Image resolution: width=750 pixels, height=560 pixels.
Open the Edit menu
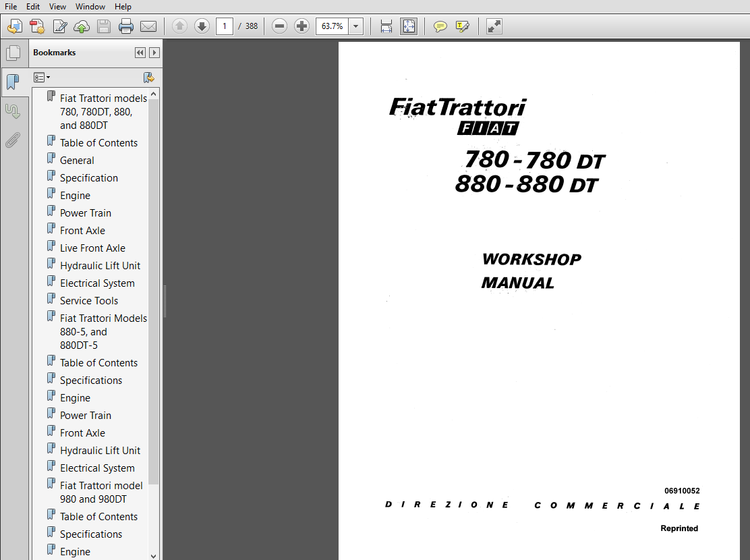[x=33, y=7]
